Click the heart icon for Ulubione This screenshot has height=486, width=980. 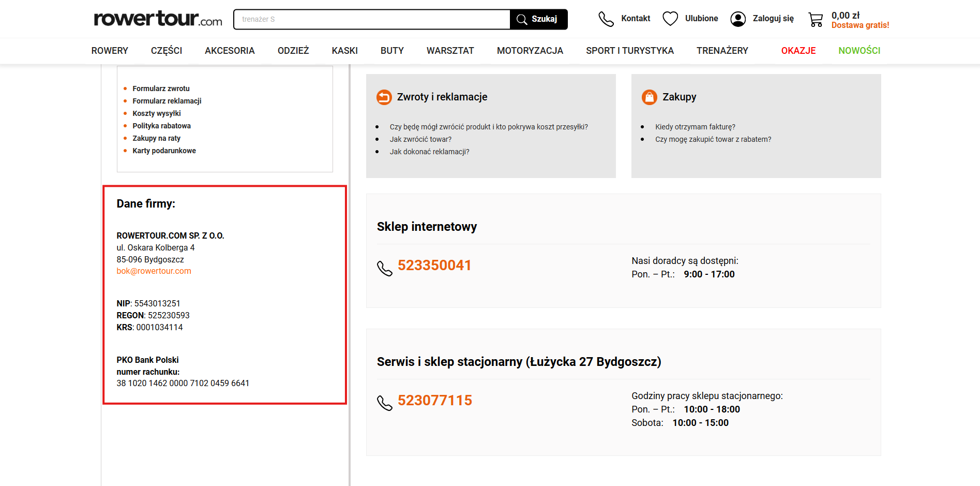coord(670,19)
